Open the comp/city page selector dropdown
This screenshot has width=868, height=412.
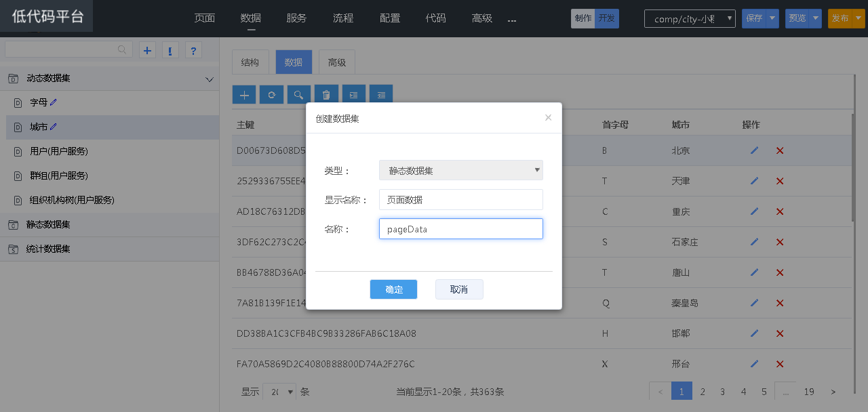click(690, 19)
